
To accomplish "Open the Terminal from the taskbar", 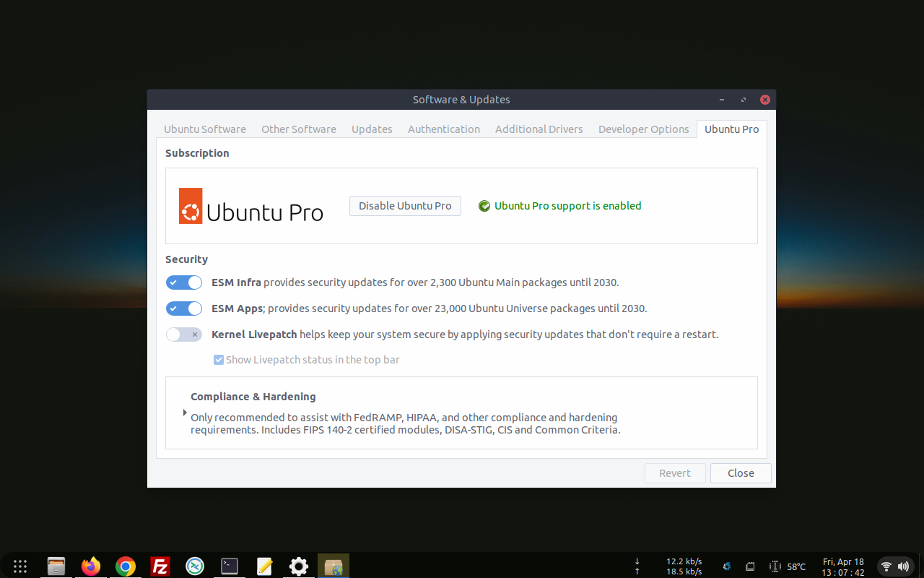I will coord(230,566).
